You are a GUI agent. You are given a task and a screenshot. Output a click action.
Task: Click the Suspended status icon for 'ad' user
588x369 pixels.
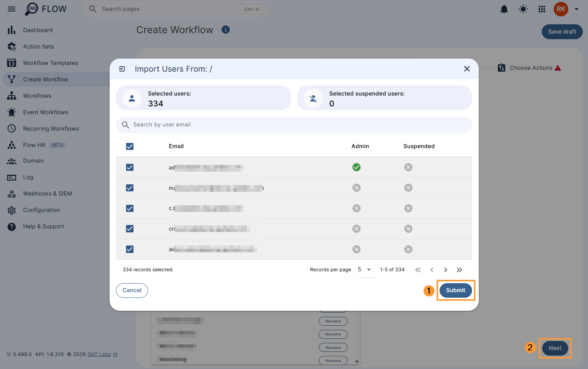(408, 167)
